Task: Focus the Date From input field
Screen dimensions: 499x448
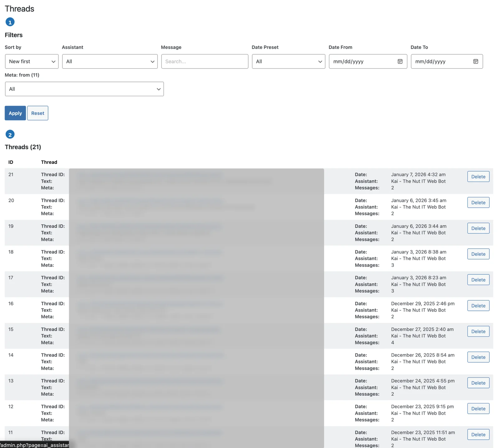Action: click(362, 61)
